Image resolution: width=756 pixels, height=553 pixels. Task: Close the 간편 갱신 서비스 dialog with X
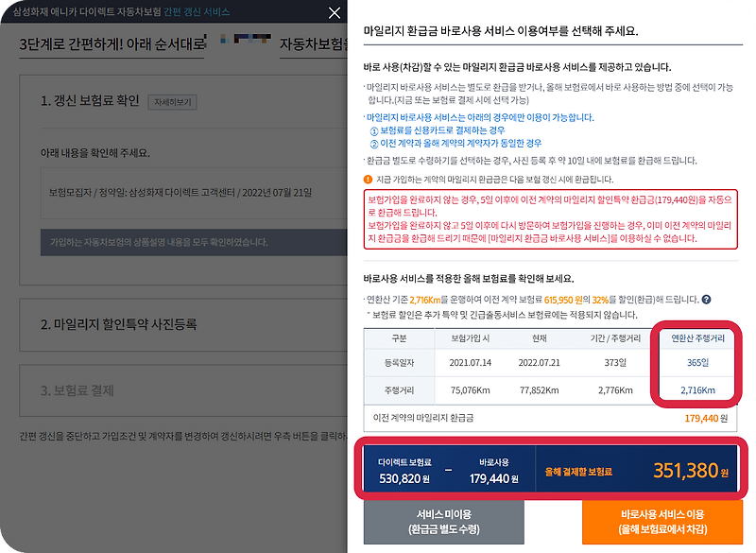point(335,12)
